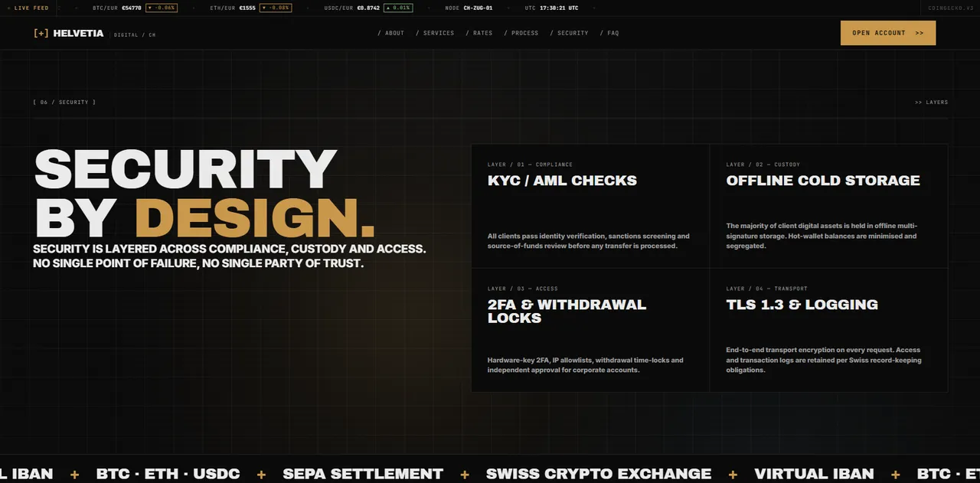This screenshot has height=483, width=980.
Task: Open the 2FA & Withdrawal Locks card
Action: tap(590, 330)
